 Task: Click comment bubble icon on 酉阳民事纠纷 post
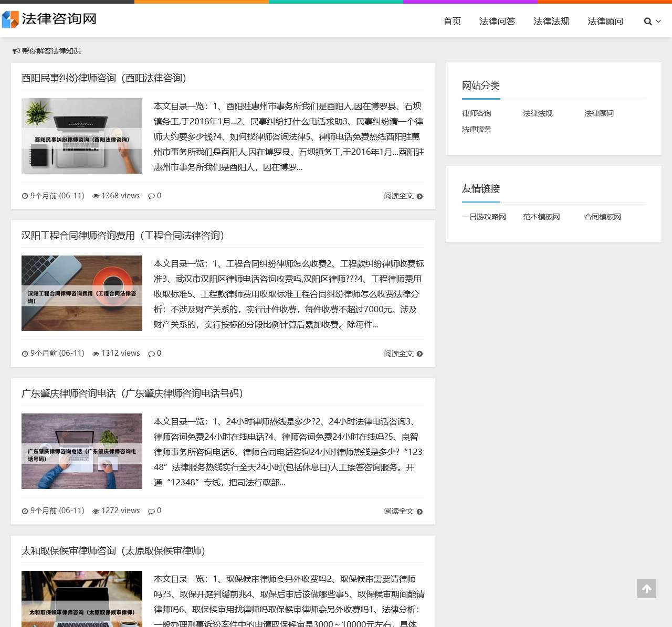click(151, 196)
